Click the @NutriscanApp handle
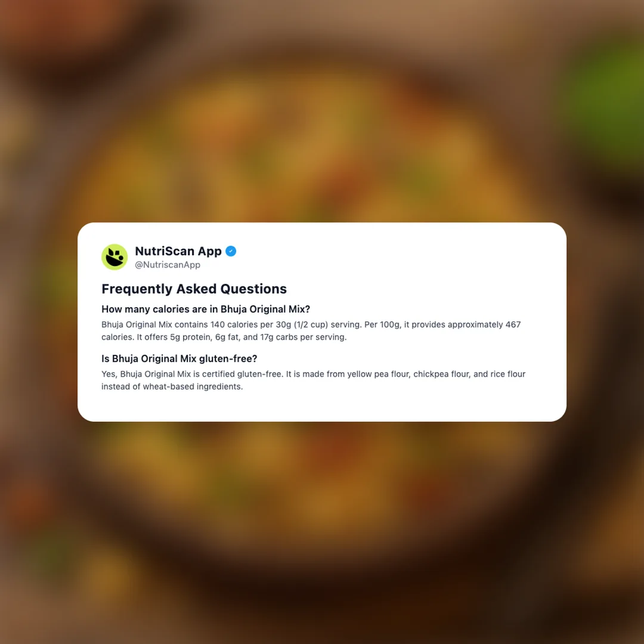 point(168,265)
